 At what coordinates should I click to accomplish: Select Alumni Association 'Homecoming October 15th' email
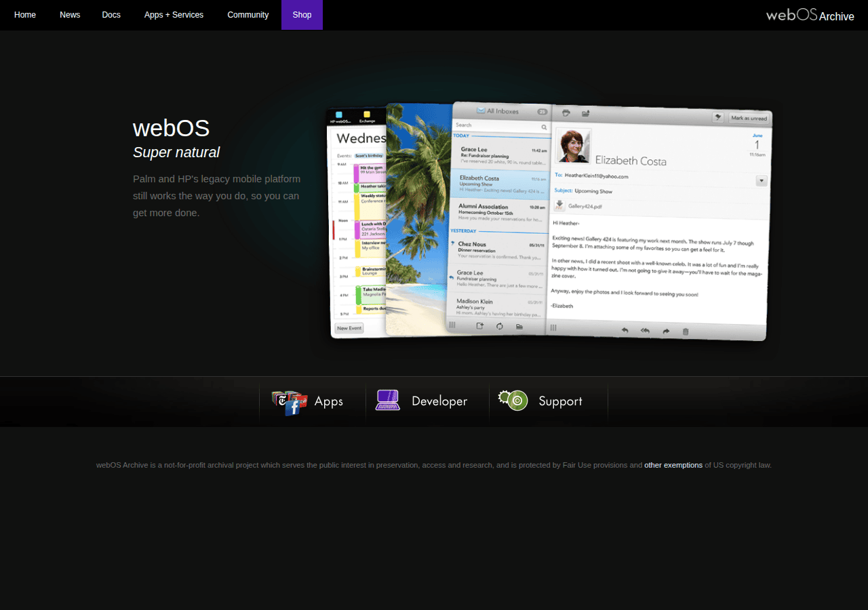(500, 212)
